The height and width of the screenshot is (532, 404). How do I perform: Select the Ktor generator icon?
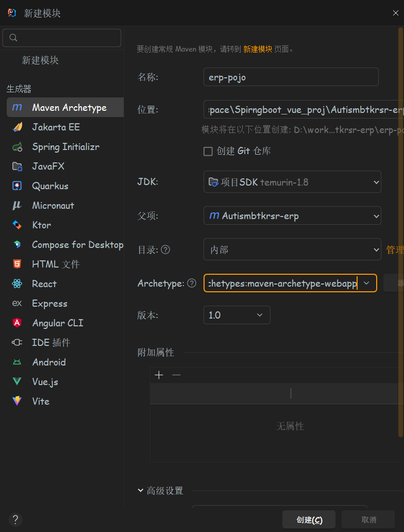pyautogui.click(x=17, y=225)
